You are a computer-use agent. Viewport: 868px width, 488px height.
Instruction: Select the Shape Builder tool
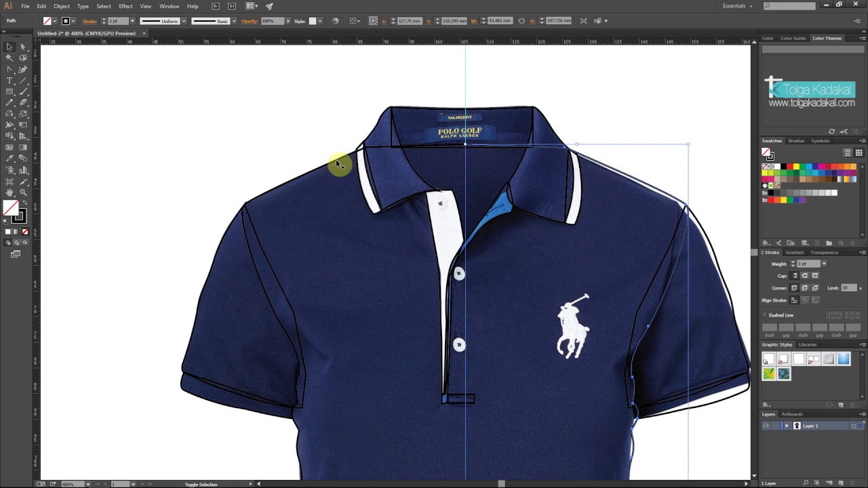(x=9, y=136)
